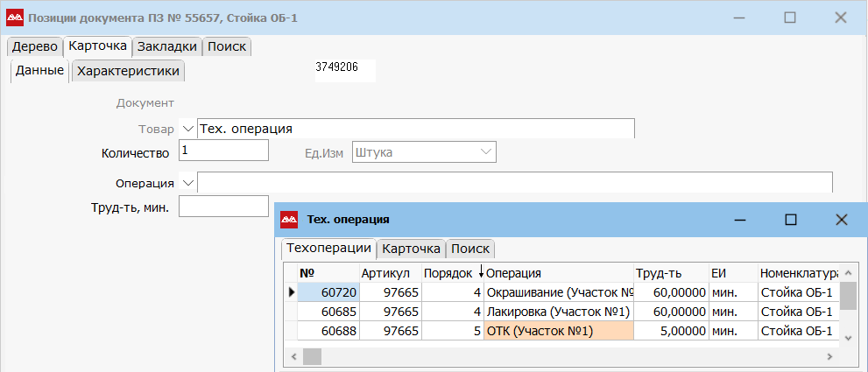Image resolution: width=868 pixels, height=372 pixels.
Task: Switch to the Дерево tab
Action: 34,46
